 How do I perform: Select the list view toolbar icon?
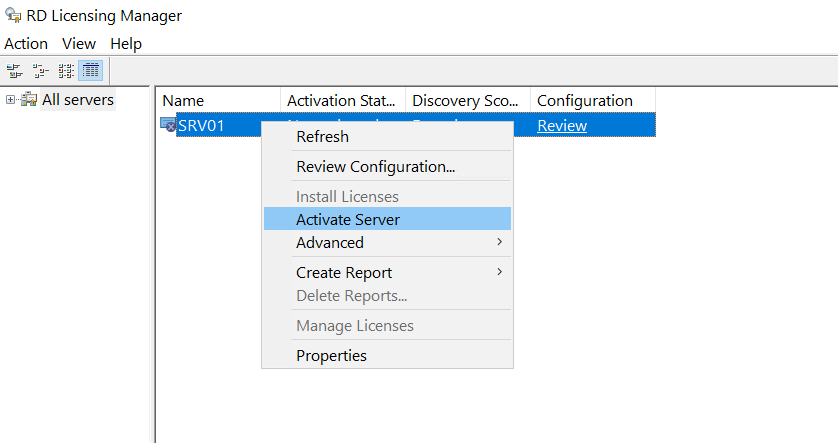66,71
